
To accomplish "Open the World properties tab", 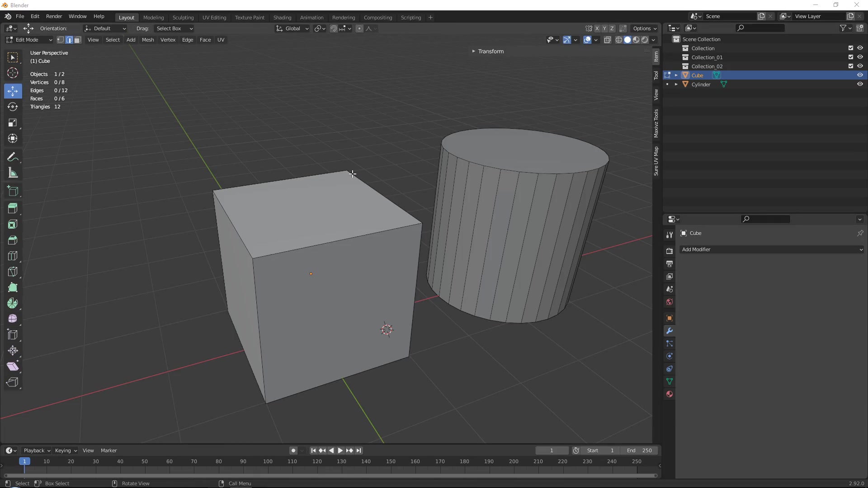I will pos(670,302).
